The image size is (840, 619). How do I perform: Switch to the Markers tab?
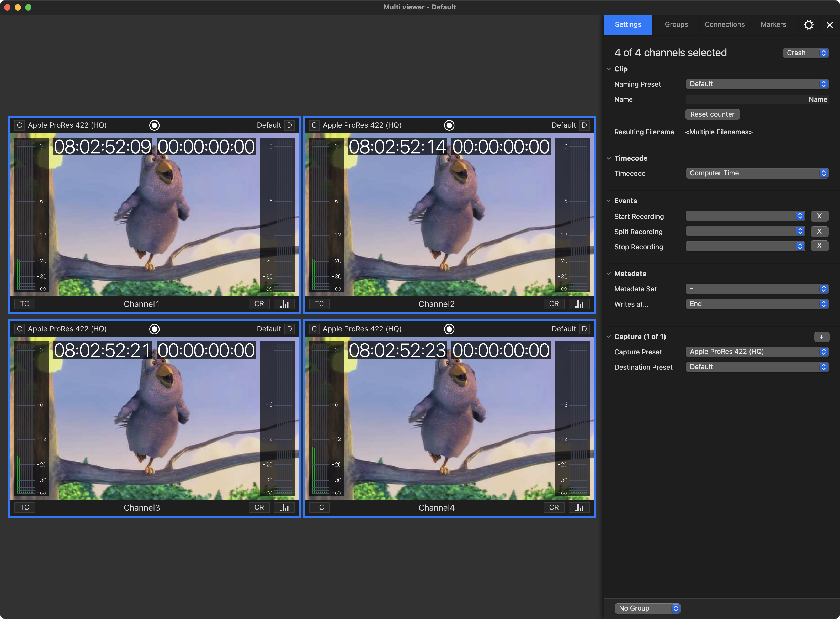click(x=773, y=25)
